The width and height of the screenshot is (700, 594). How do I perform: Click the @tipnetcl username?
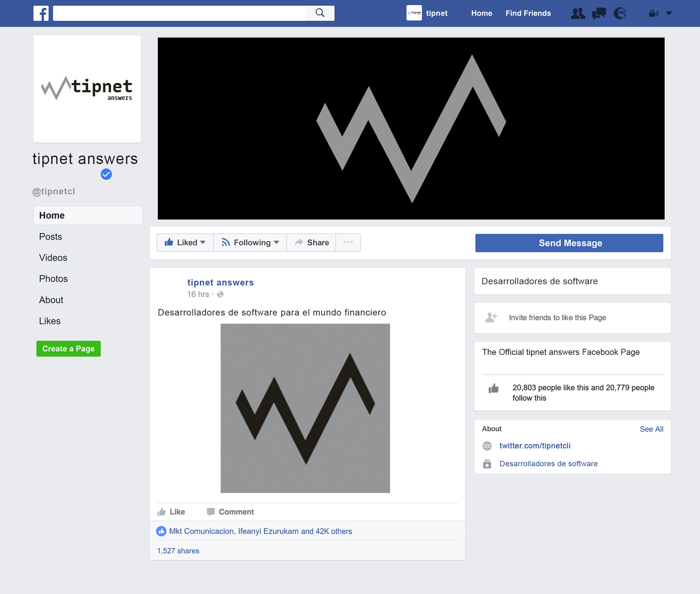(54, 191)
